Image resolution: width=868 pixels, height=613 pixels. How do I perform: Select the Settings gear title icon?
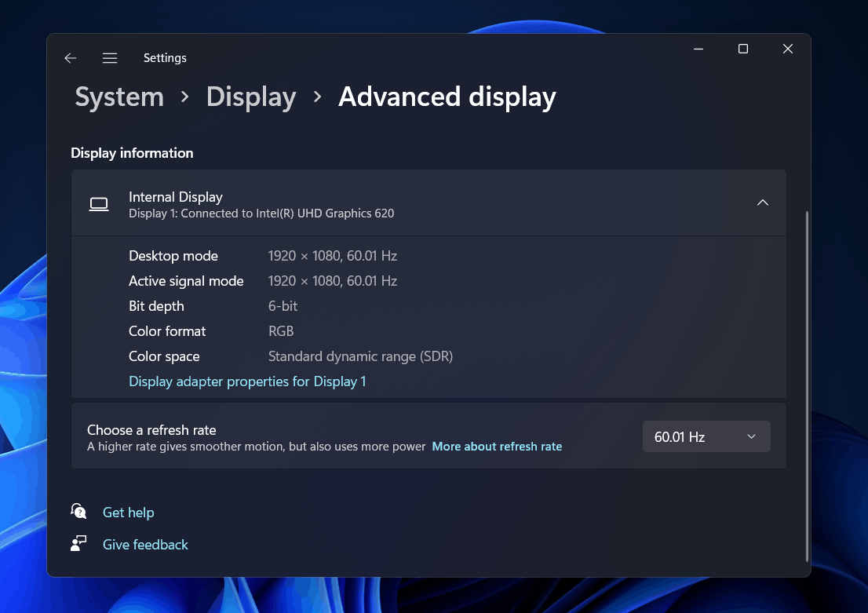pos(165,57)
